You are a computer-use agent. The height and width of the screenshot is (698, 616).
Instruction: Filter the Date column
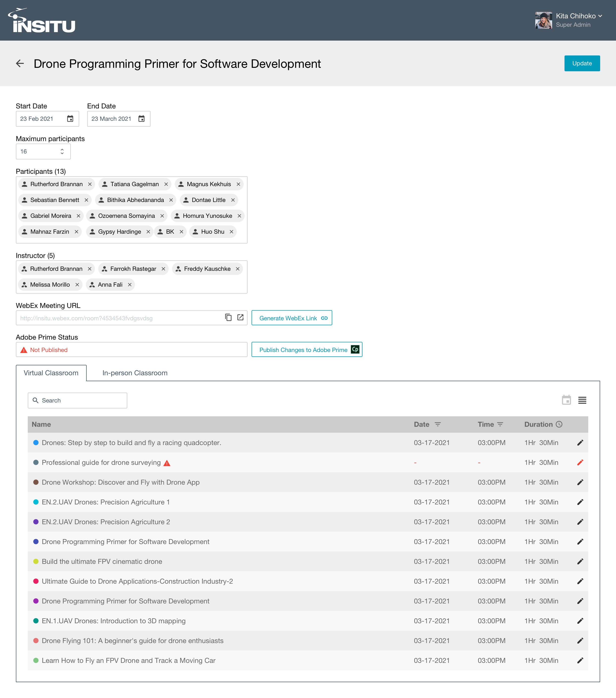(438, 424)
